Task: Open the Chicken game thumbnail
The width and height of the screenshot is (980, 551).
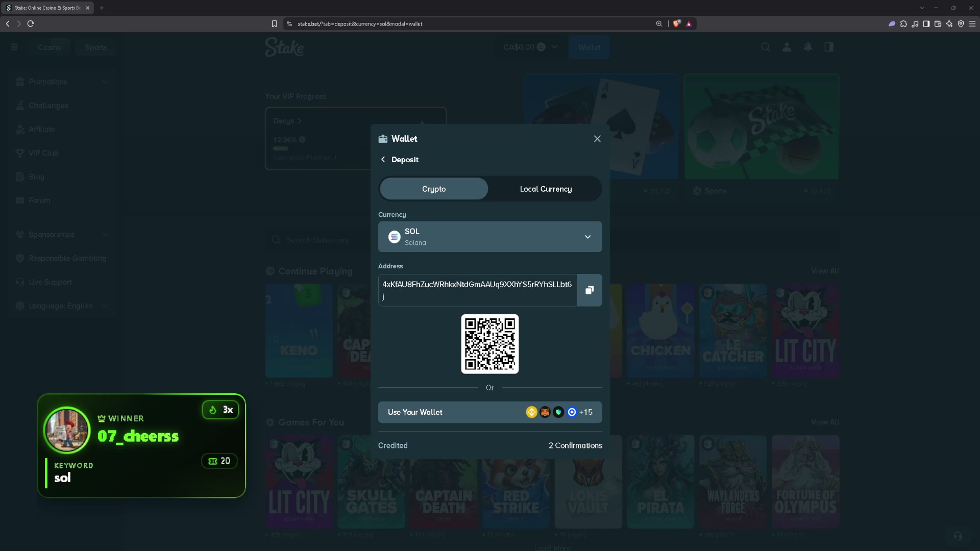Action: pos(660,331)
